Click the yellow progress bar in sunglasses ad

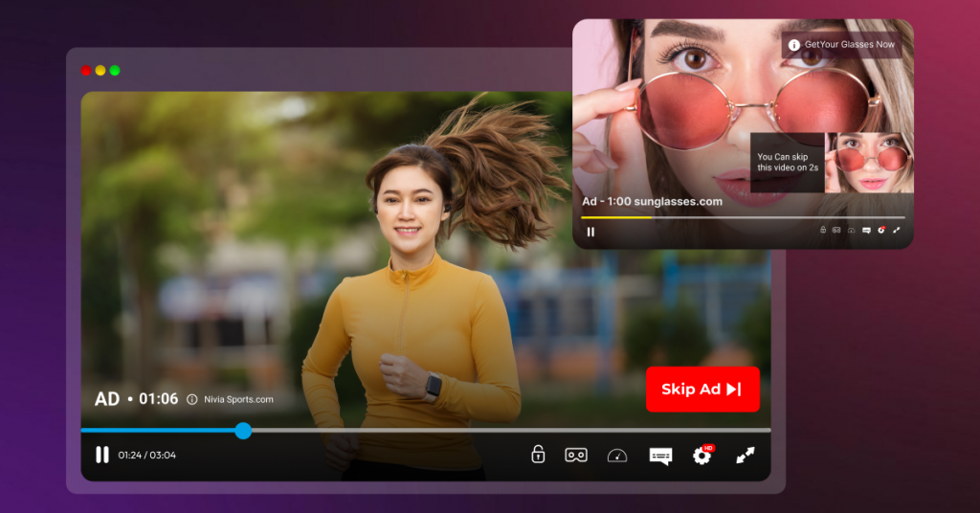617,217
